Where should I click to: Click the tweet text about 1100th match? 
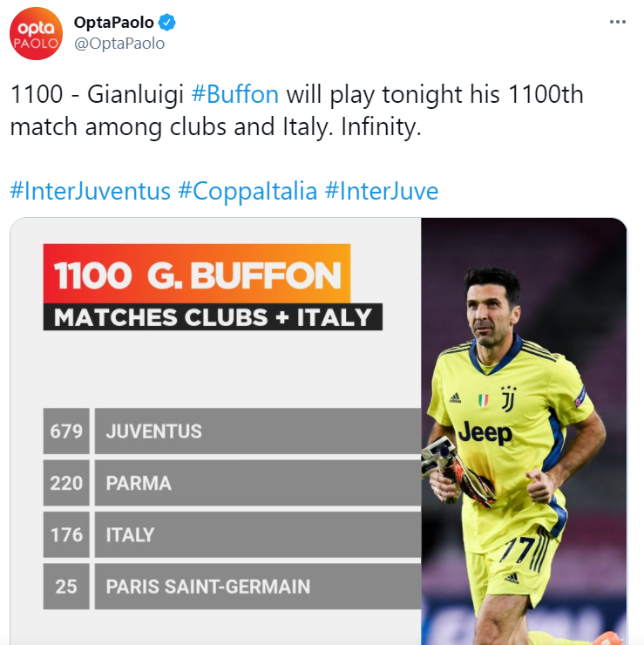(x=297, y=110)
